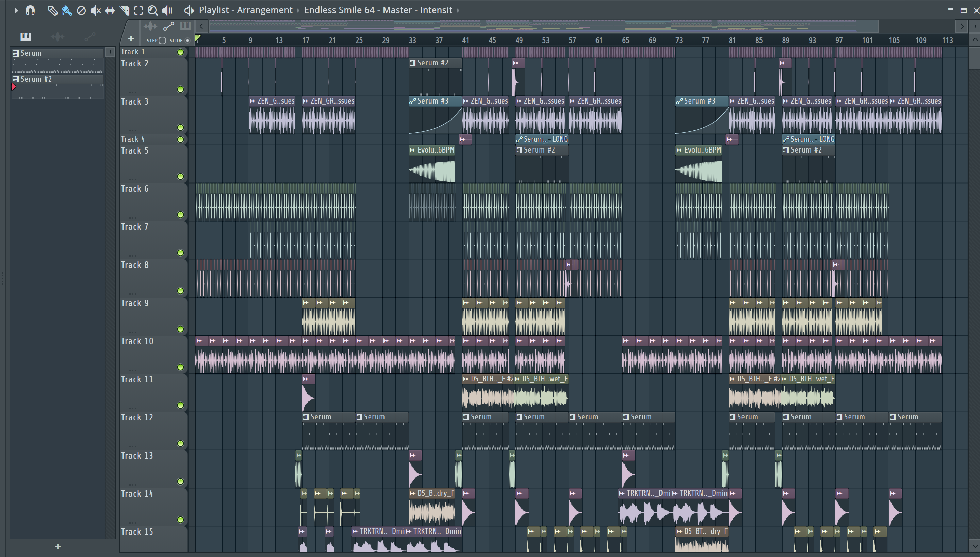Mute Track 2 with its green LED
The width and height of the screenshot is (980, 557).
click(180, 89)
